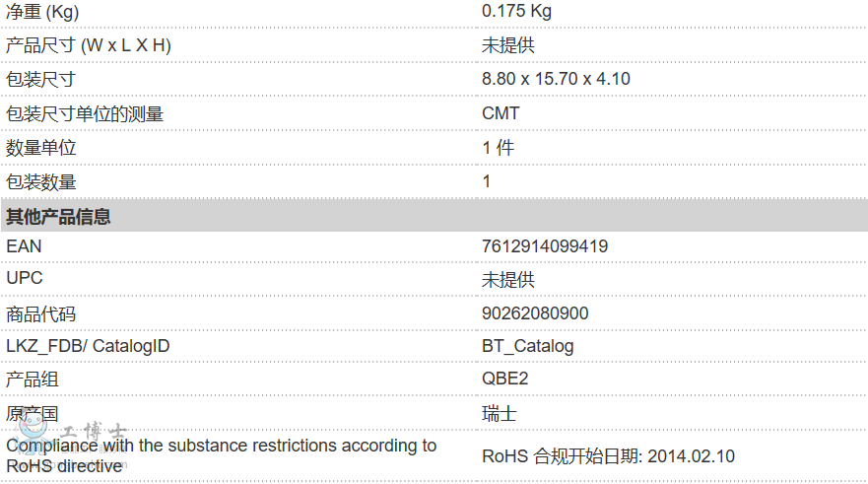
Task: Click the 0.175 Kg weight value
Action: click(516, 12)
